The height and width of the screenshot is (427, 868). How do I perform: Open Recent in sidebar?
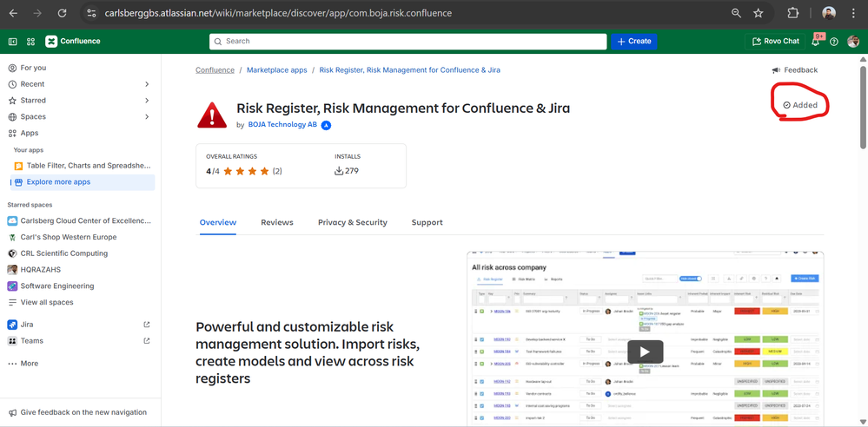pos(81,84)
